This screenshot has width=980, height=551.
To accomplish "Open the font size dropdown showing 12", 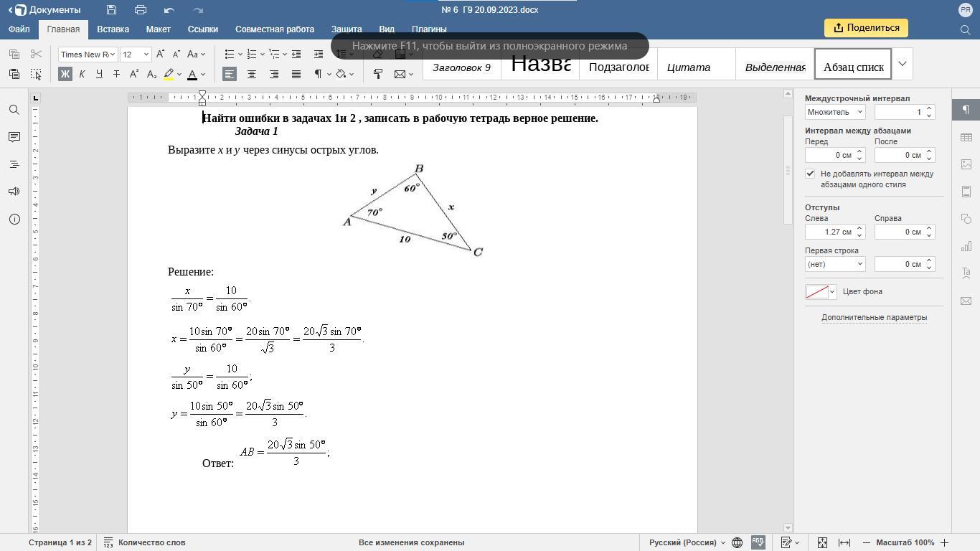I will [146, 55].
